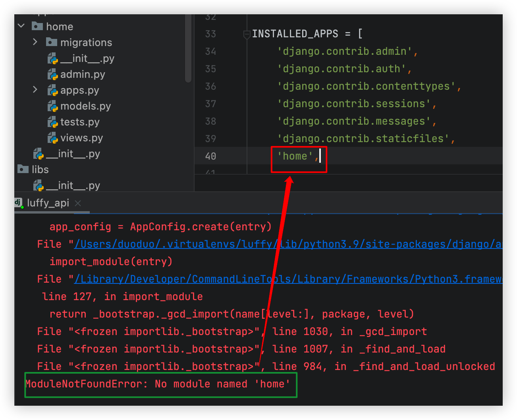Click the Django icon on luffy_api run tab
The width and height of the screenshot is (517, 420).
pyautogui.click(x=18, y=203)
